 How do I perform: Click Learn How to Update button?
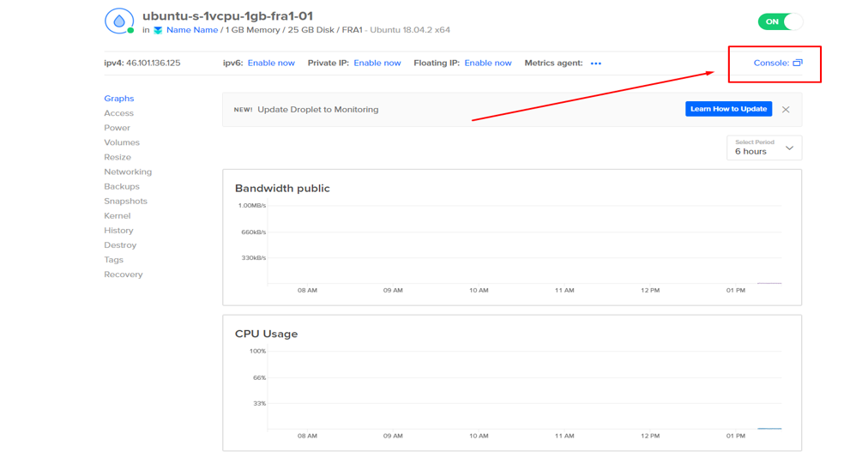click(x=728, y=109)
